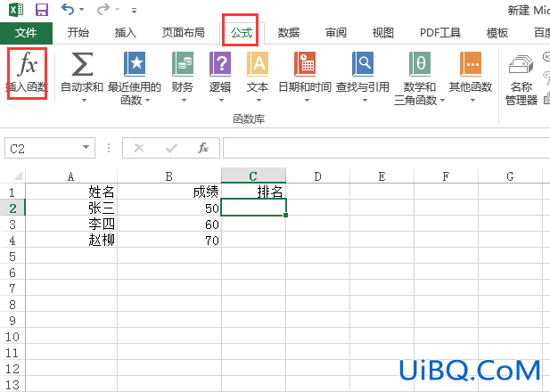The height and width of the screenshot is (392, 550).
Task: Open the Recently Used functions book icon
Action: tap(135, 64)
